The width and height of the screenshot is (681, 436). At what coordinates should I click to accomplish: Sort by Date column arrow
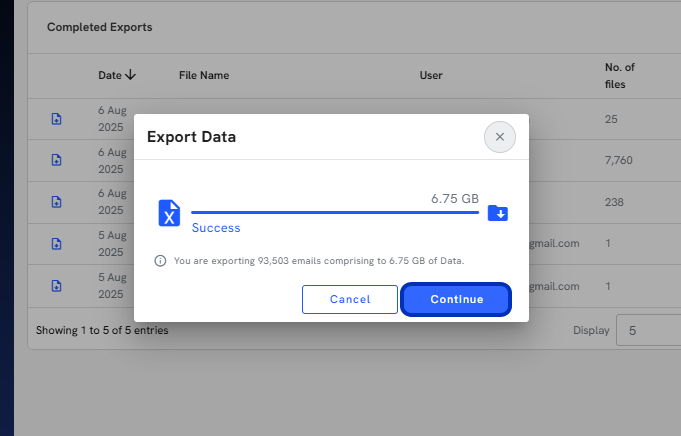point(130,75)
